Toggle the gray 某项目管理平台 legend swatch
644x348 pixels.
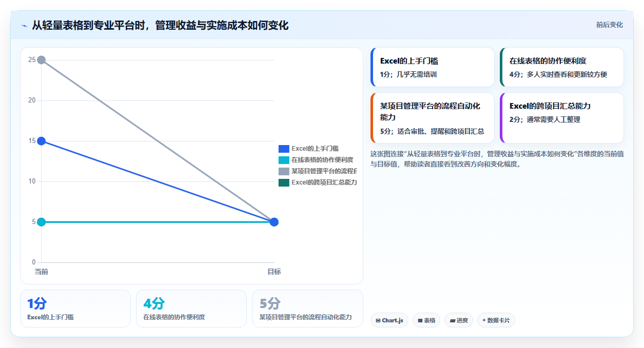coord(284,171)
